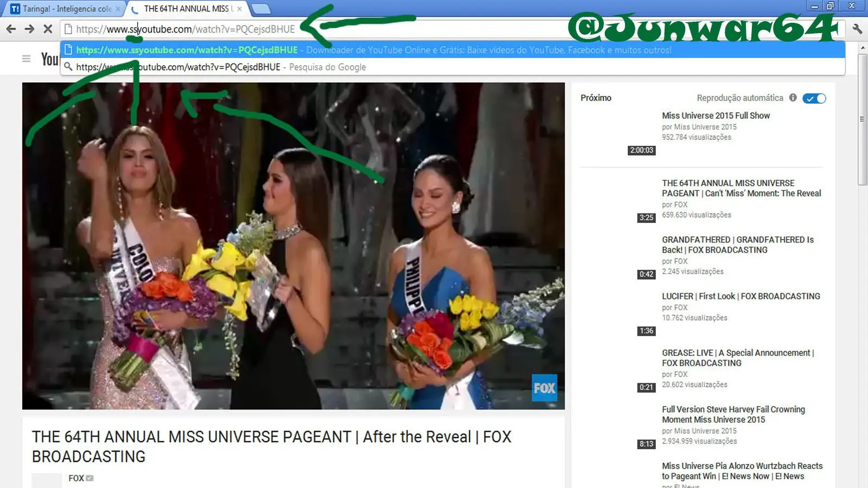The image size is (868, 488).
Task: Close the Taringa! tab
Action: pyautogui.click(x=118, y=9)
